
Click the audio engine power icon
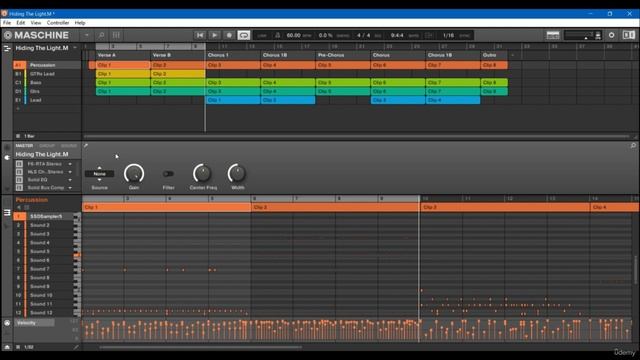[x=611, y=36]
